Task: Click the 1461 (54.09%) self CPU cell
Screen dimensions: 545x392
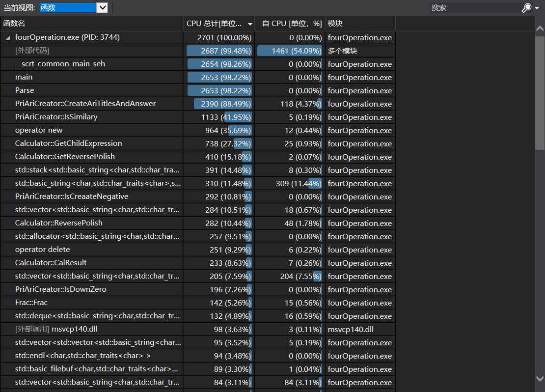Action: [290, 51]
